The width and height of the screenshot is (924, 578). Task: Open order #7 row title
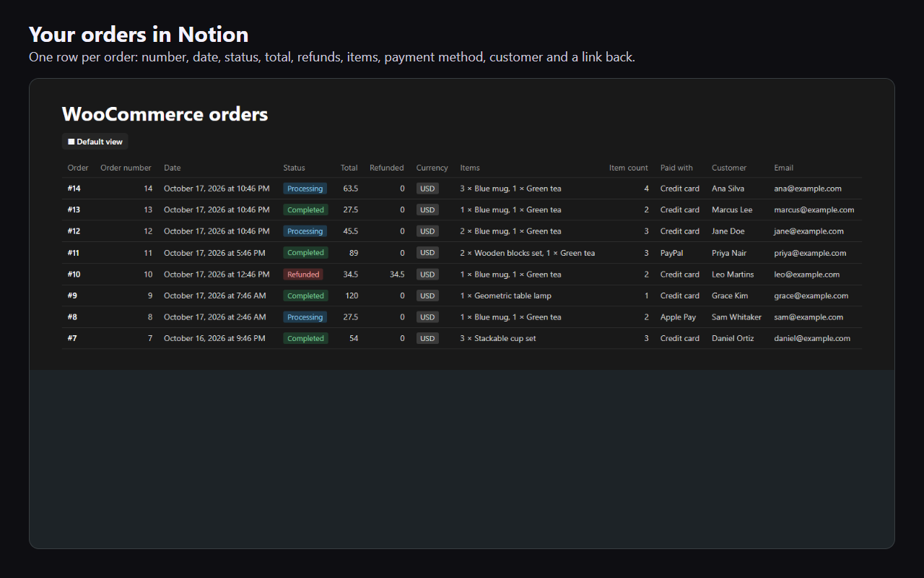tap(72, 339)
